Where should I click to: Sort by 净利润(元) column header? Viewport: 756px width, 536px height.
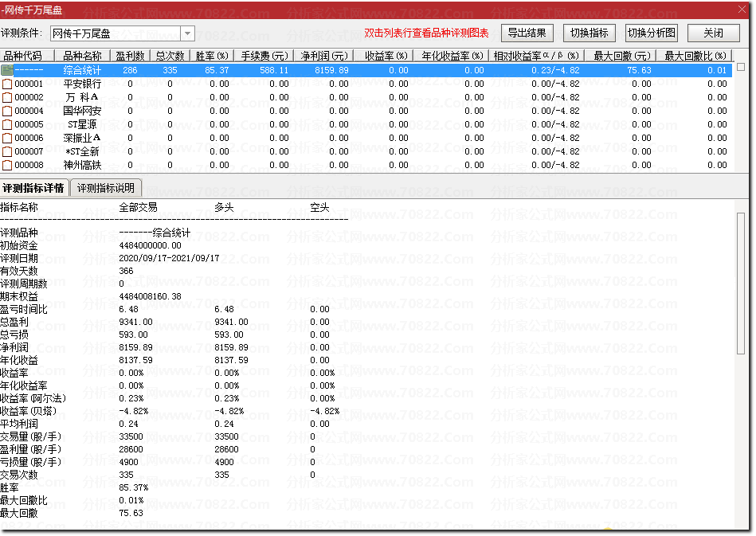pyautogui.click(x=324, y=56)
